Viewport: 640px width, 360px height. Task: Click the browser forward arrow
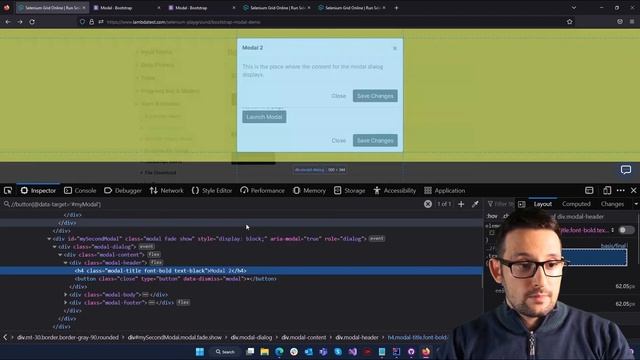pyautogui.click(x=20, y=22)
